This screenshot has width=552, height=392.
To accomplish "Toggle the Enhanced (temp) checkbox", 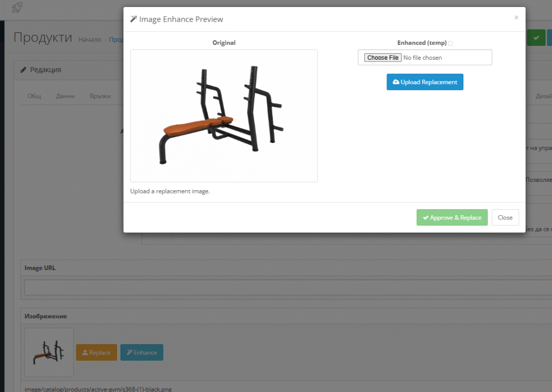I will click(x=451, y=43).
